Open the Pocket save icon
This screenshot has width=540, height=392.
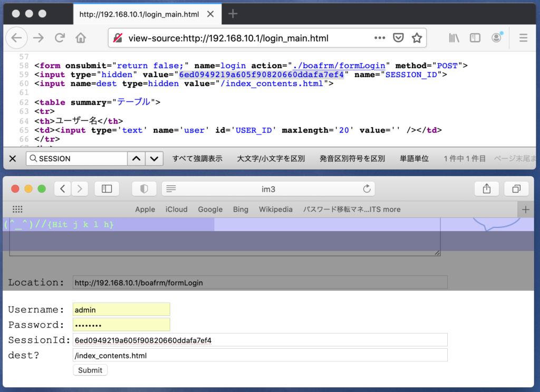pyautogui.click(x=399, y=38)
